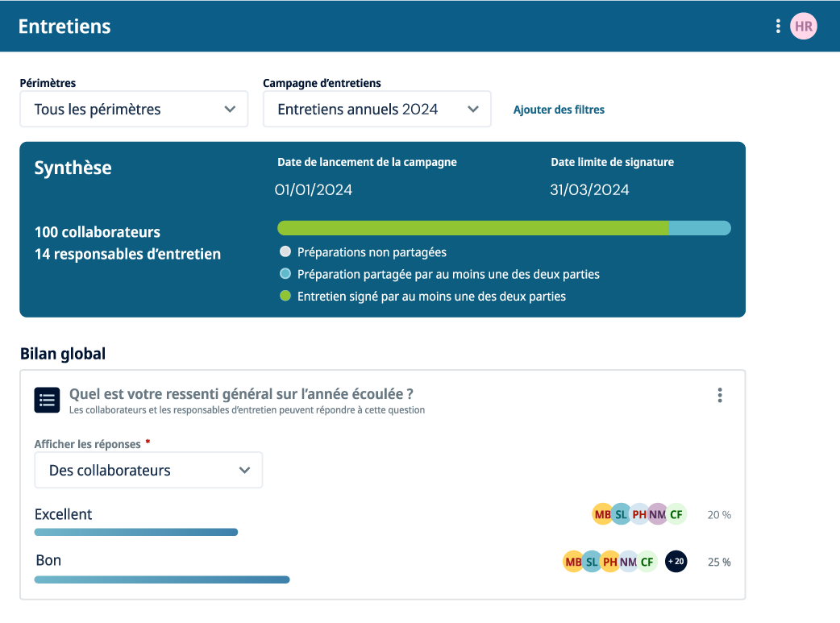Click the MB avatar in the Excellent row
The image size is (840, 623).
(602, 513)
